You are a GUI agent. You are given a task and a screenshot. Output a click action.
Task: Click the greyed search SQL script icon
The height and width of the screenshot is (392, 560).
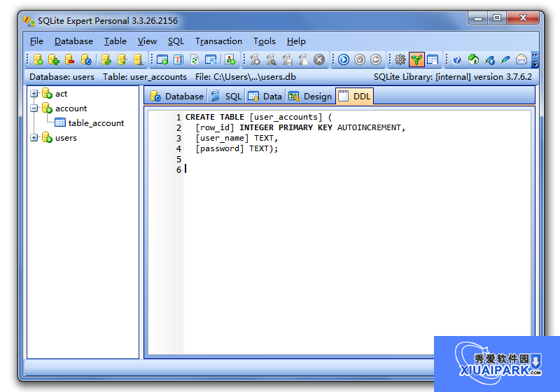coord(271,59)
